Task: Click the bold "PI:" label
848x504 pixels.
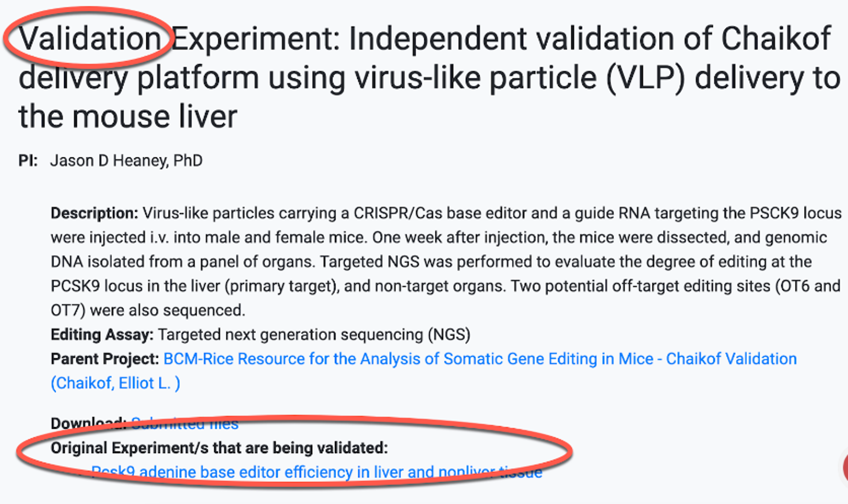Action: point(28,160)
